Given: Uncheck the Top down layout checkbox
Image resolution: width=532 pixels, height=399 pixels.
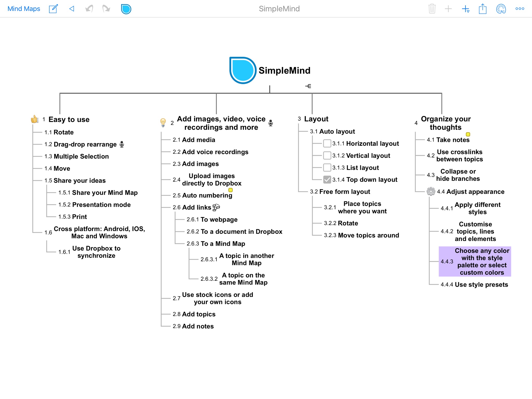Looking at the screenshot, I should click(x=327, y=180).
